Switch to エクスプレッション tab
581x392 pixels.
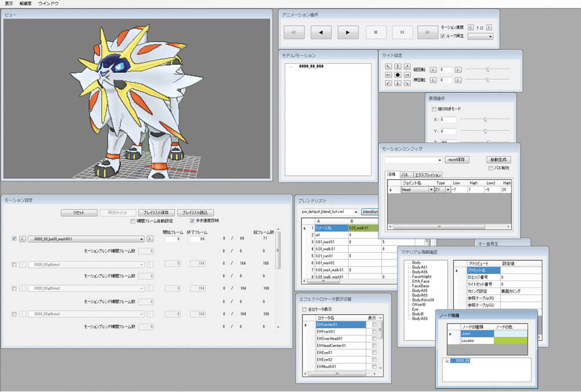[428, 174]
